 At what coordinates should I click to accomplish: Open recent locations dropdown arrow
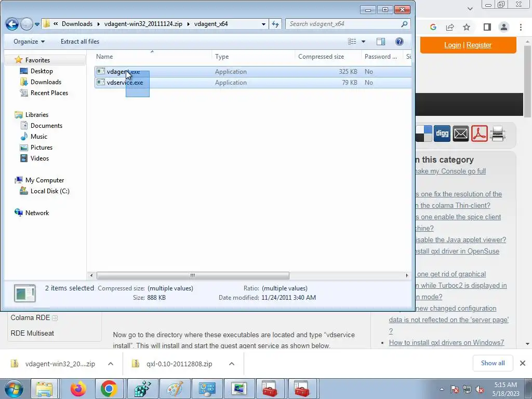point(37,24)
